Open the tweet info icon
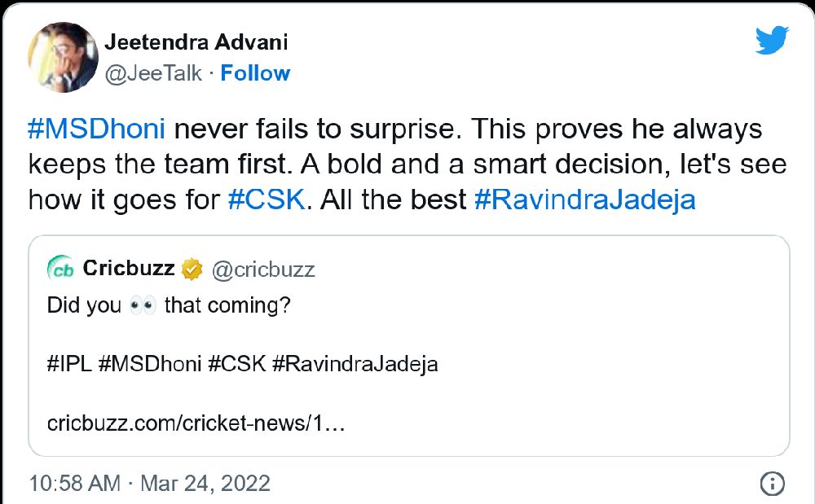This screenshot has width=815, height=504. (772, 483)
